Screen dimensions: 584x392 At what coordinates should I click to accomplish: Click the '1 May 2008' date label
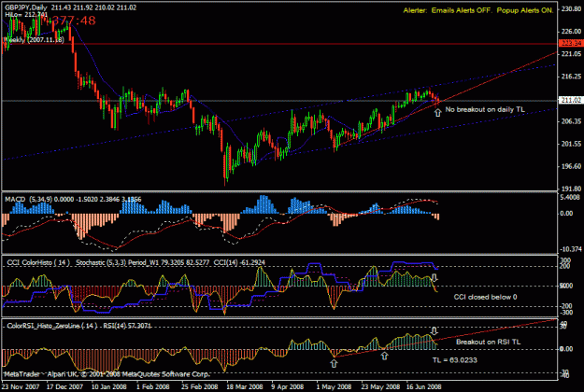coord(335,386)
